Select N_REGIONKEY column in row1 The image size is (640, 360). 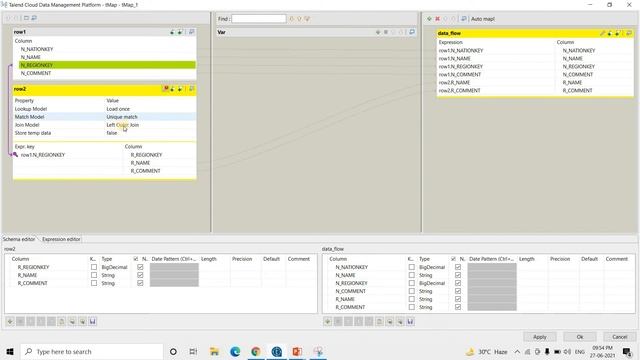[x=107, y=65]
